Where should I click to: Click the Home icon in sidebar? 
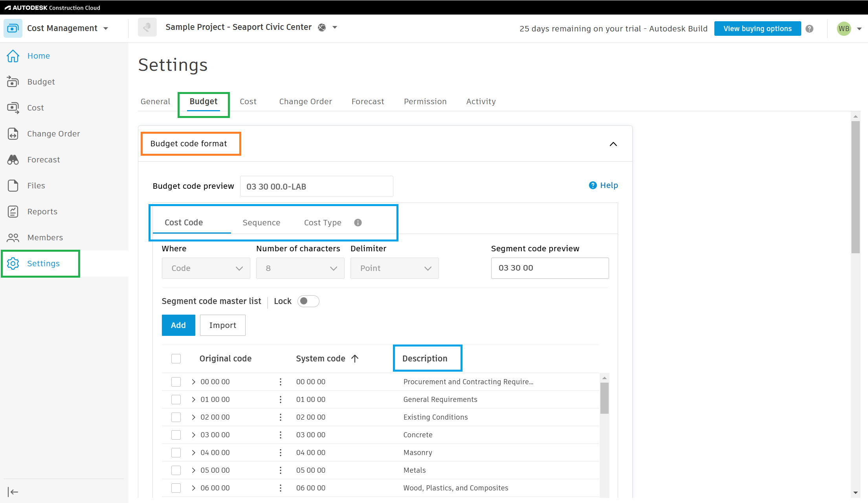13,56
